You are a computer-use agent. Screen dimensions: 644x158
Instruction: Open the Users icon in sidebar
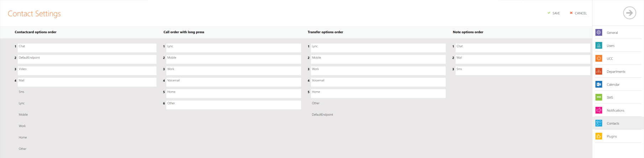tap(599, 45)
